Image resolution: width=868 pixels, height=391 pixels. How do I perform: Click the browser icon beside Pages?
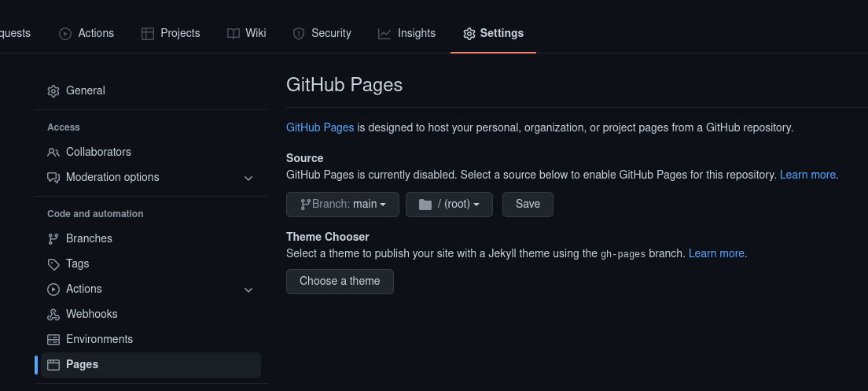coord(53,364)
